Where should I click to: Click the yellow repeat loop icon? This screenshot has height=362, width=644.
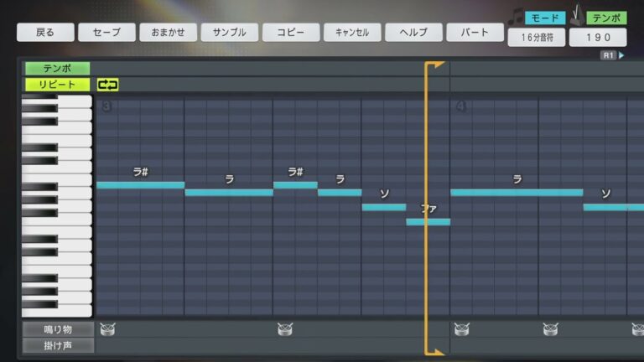coord(108,84)
